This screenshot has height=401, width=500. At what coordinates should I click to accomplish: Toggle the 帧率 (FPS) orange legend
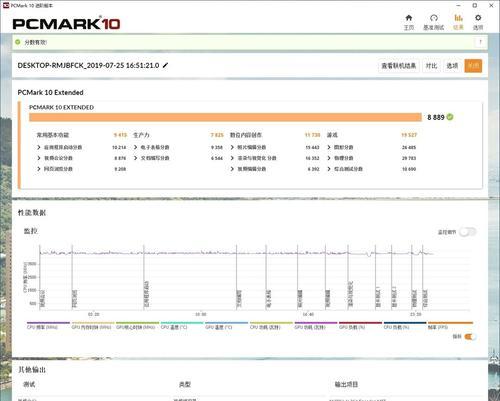(x=450, y=325)
